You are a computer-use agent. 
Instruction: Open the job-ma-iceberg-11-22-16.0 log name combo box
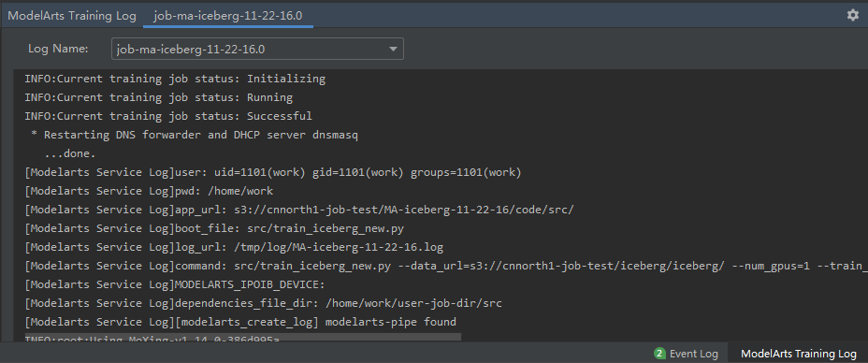pyautogui.click(x=257, y=49)
